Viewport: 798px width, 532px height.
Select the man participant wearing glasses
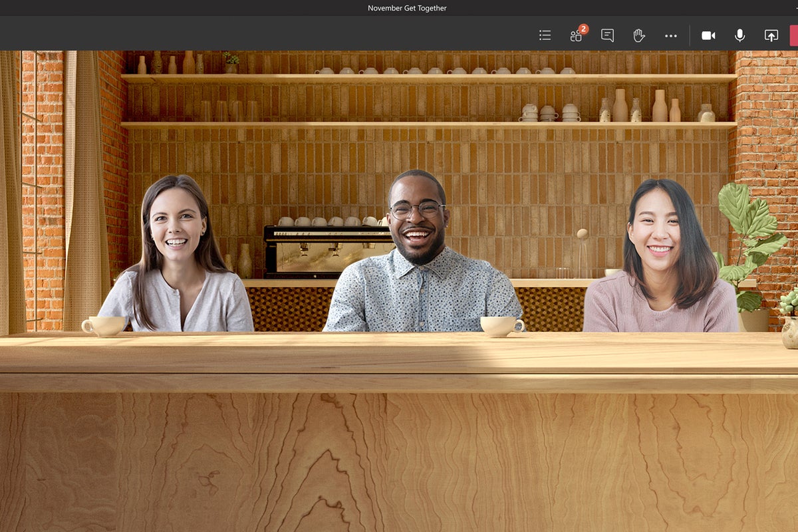tap(422, 251)
